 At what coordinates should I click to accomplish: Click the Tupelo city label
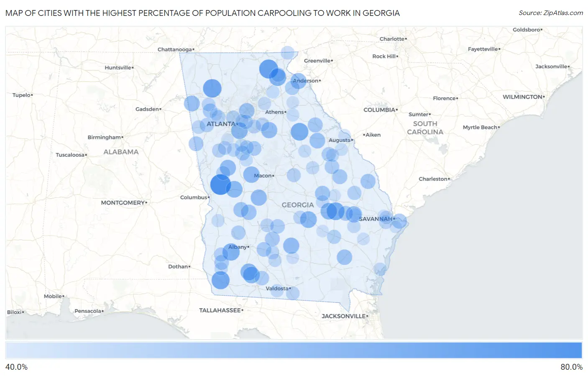coord(21,95)
